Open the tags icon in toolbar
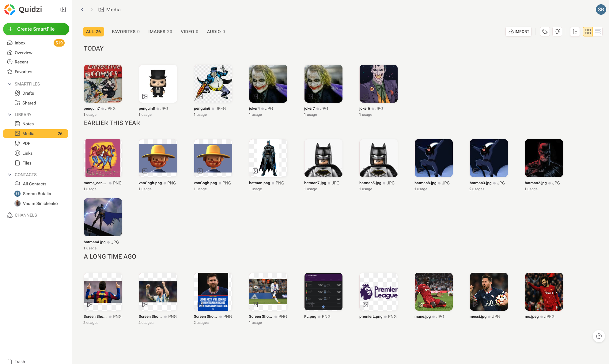This screenshot has width=609, height=364. 545,32
